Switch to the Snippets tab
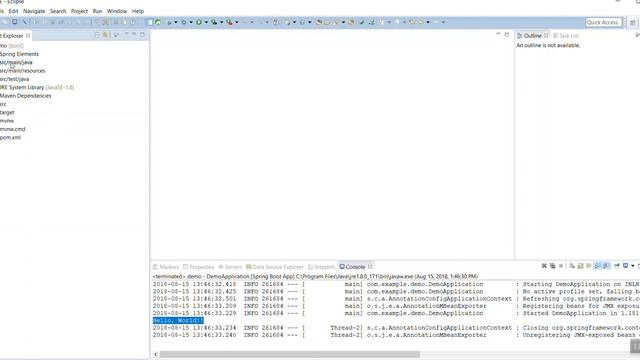The height and width of the screenshot is (360, 640). 321,267
